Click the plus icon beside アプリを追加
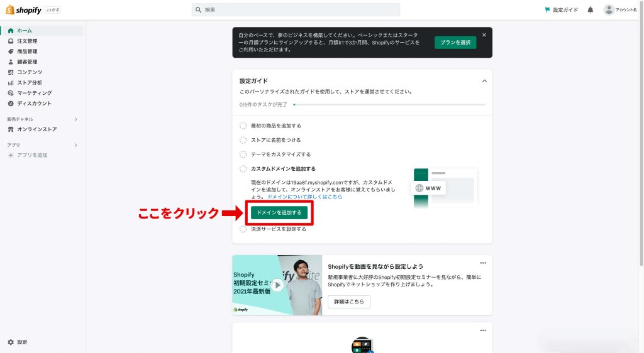The image size is (644, 353). 11,155
